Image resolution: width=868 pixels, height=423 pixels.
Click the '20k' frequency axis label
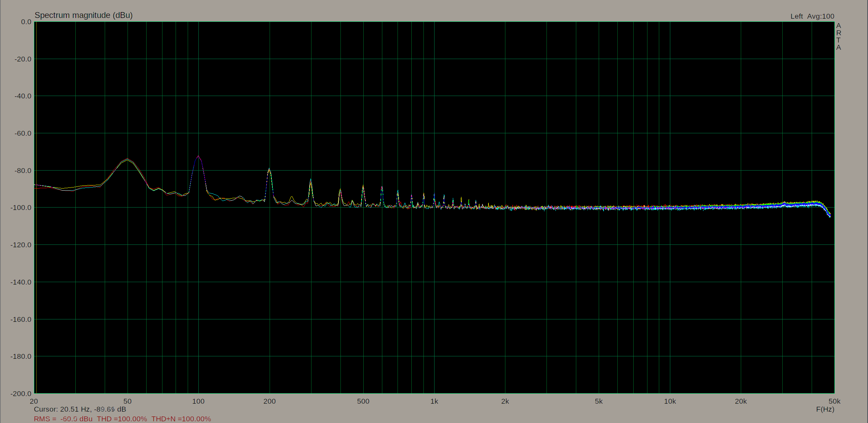741,401
